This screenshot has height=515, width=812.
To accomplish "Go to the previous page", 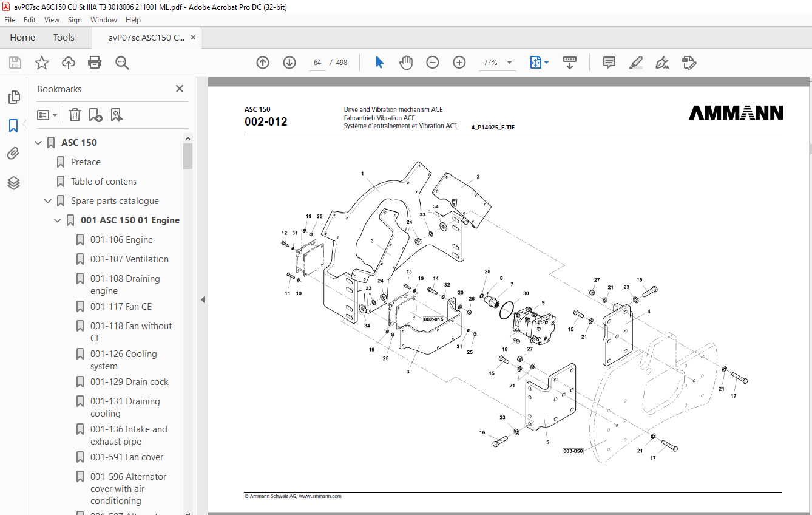I will [x=263, y=63].
